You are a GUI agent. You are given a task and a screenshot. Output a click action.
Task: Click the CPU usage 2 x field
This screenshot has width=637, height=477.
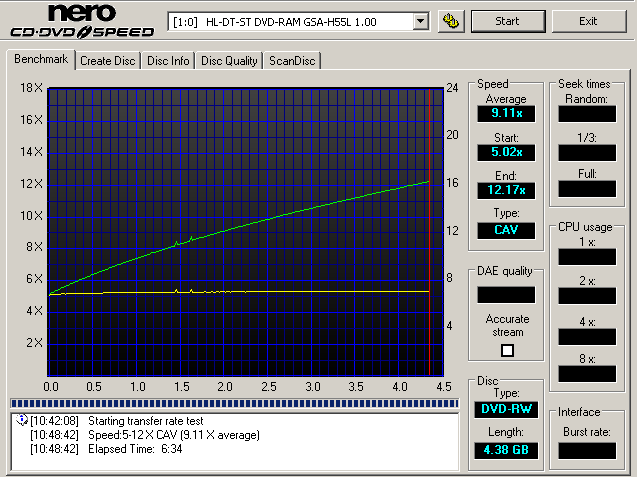587,296
